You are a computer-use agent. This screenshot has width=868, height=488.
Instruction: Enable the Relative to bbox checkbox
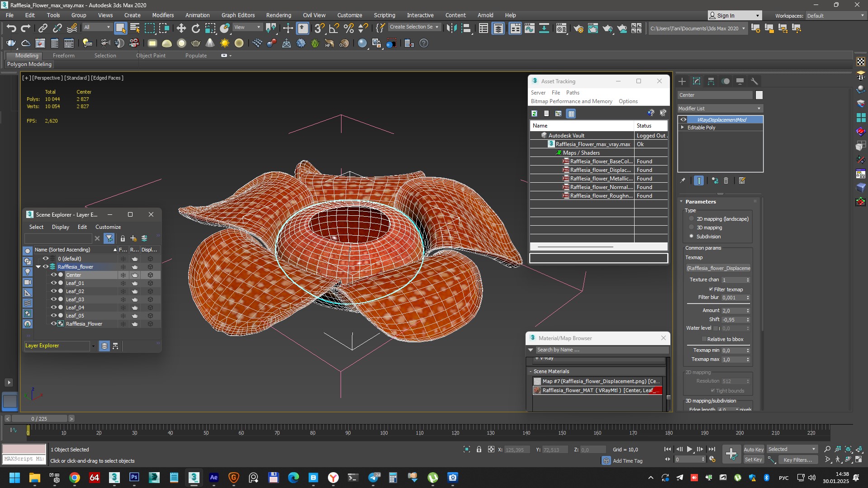coord(704,339)
